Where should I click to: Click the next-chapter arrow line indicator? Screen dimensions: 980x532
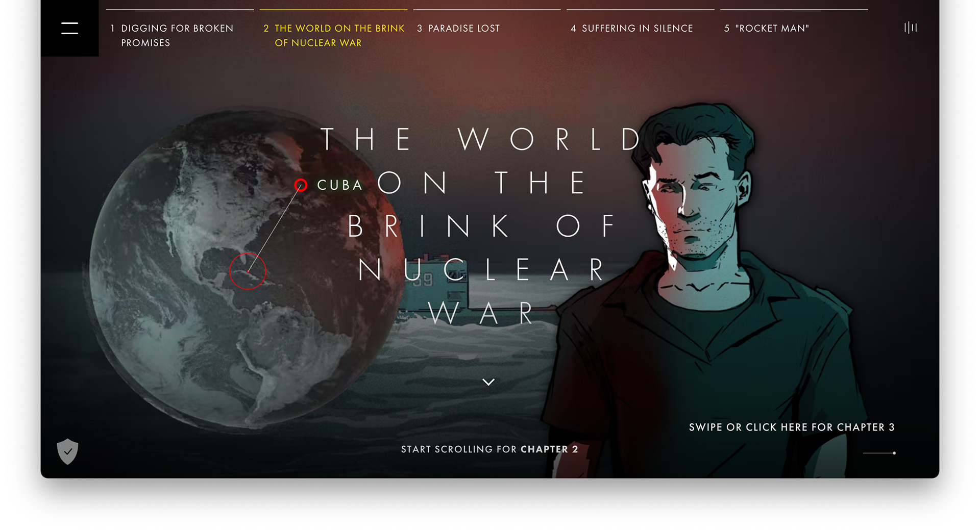[879, 453]
